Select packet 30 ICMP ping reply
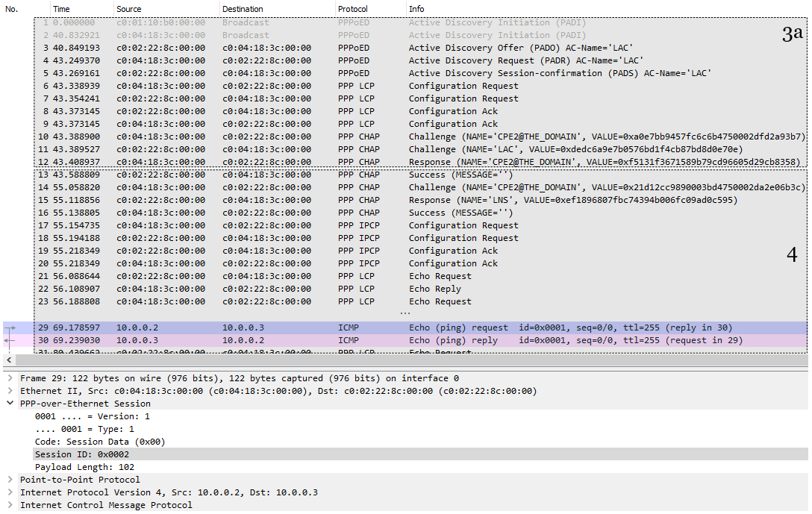This screenshot has width=812, height=514. (x=405, y=340)
